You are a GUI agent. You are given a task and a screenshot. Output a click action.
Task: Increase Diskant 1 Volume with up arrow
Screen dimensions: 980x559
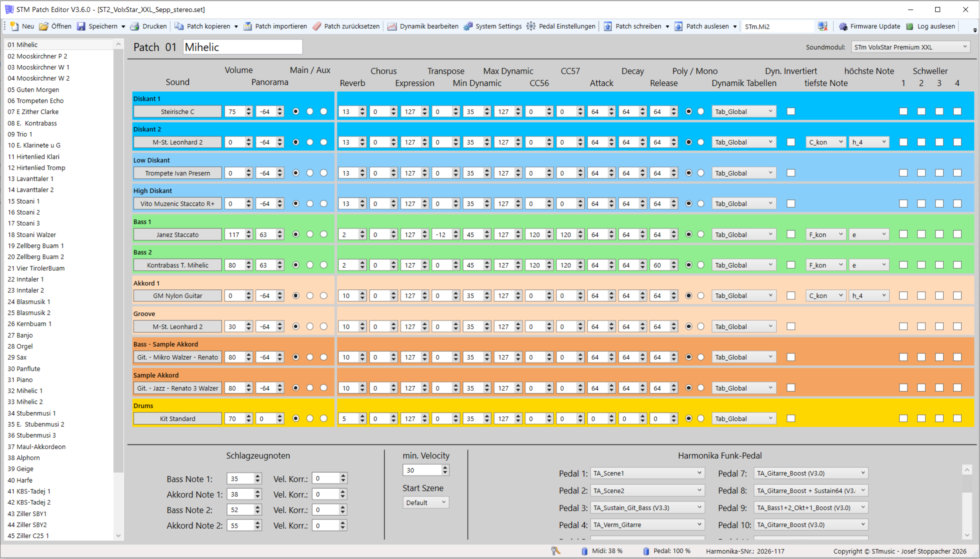(249, 109)
